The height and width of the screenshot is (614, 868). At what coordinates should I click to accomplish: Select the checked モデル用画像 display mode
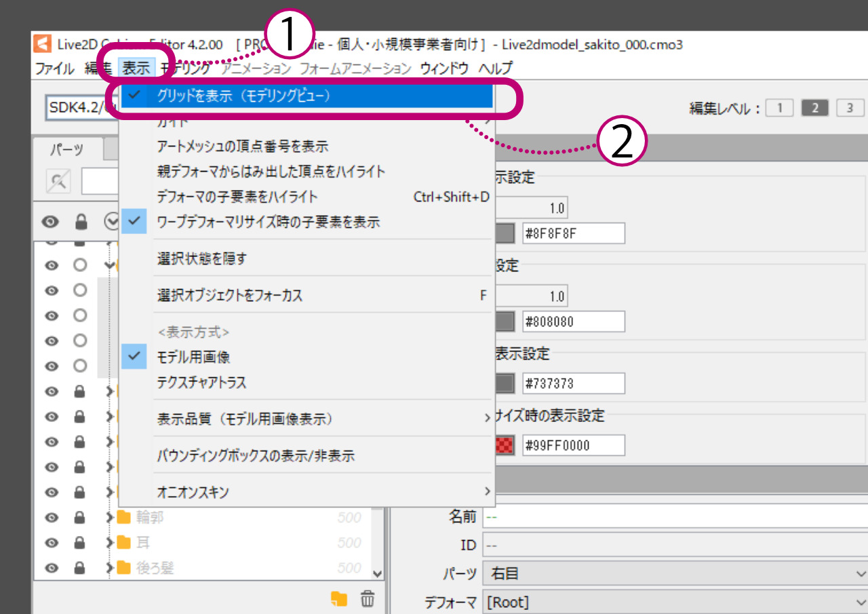(307, 356)
